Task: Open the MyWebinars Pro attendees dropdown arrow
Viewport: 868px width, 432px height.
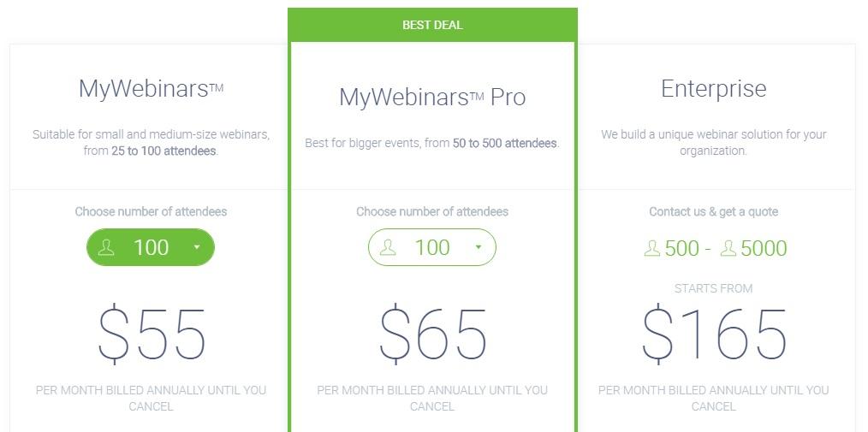Action: click(479, 247)
